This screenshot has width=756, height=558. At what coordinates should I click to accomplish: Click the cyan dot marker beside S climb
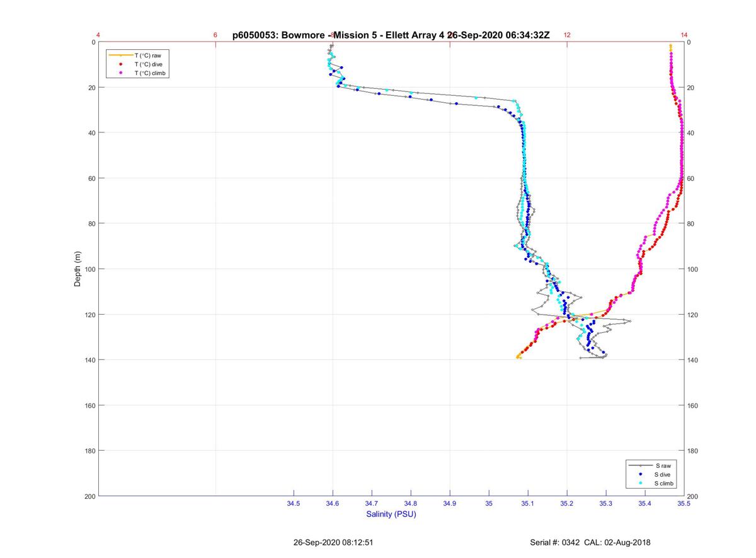tap(640, 483)
